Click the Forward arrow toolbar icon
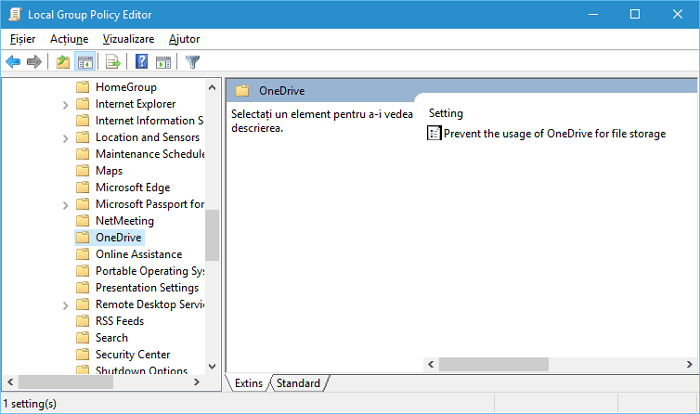 34,62
